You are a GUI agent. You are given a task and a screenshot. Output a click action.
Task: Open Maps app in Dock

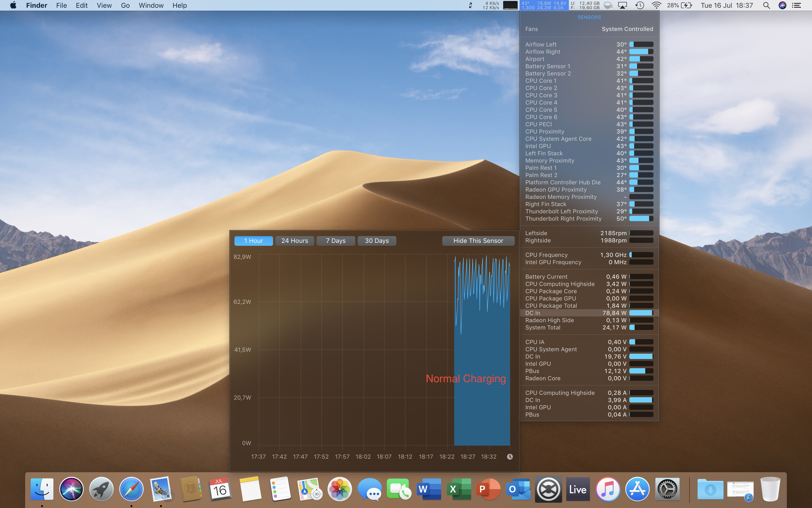(310, 489)
